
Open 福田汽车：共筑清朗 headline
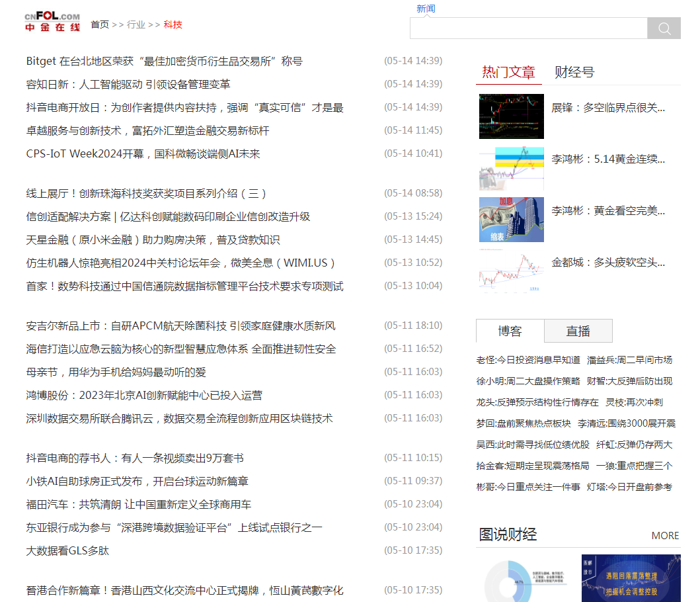pos(139,505)
